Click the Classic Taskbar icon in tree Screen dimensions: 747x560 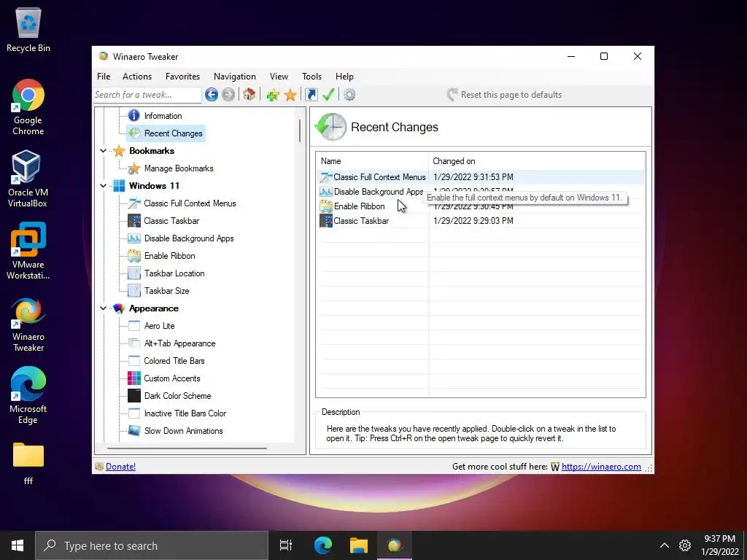click(x=134, y=221)
